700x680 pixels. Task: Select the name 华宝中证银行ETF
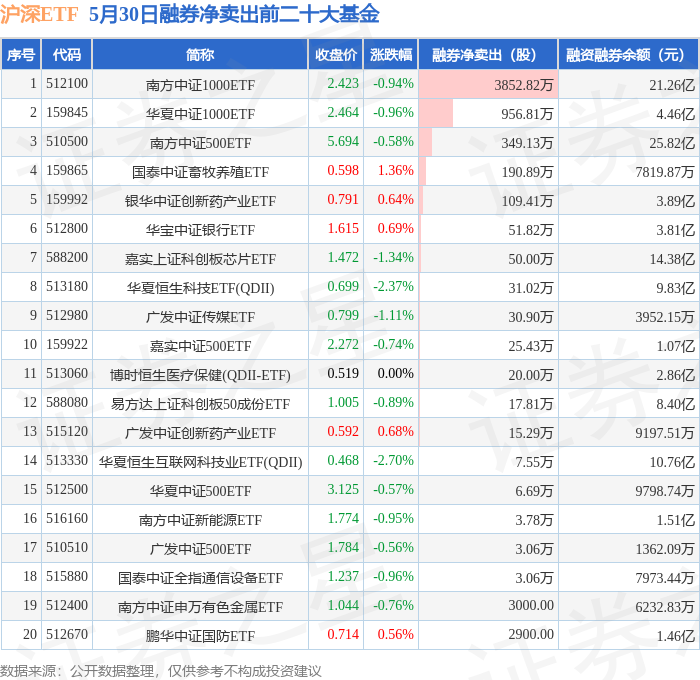[x=200, y=230]
